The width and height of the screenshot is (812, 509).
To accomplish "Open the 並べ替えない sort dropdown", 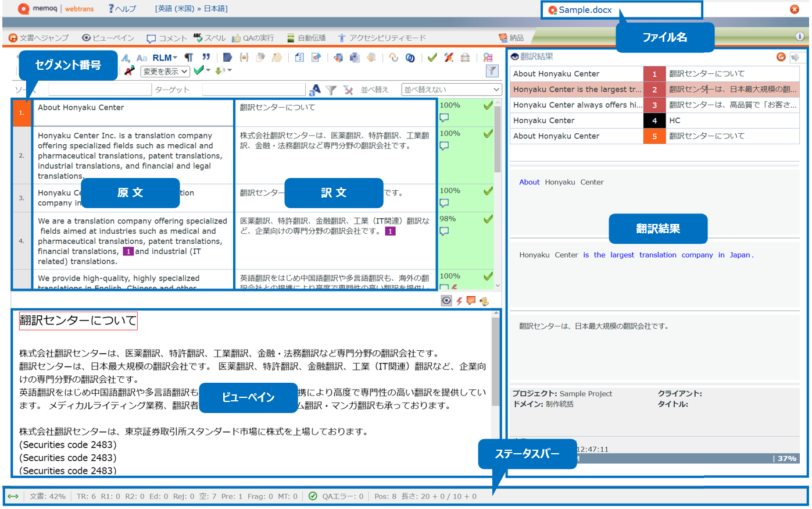I will [x=451, y=90].
